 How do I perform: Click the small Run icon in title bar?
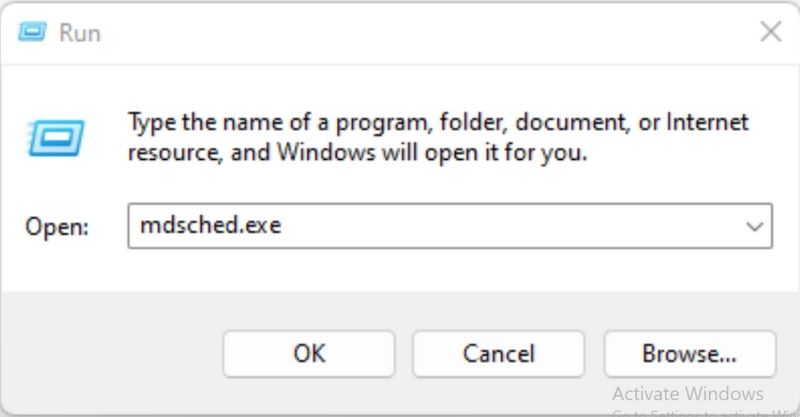(32, 32)
